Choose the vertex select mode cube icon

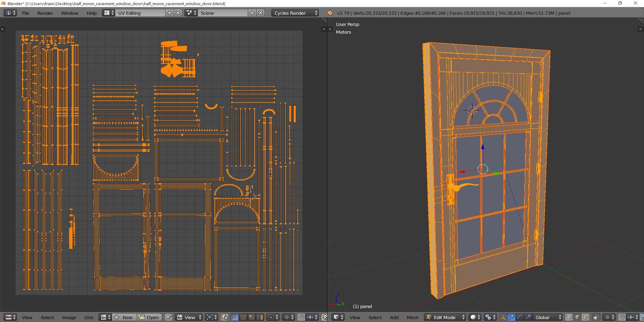pyautogui.click(x=569, y=317)
